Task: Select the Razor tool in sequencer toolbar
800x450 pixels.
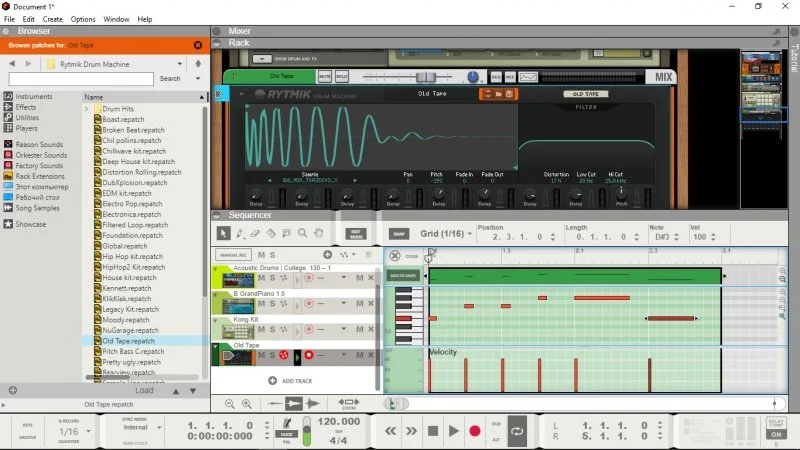Action: 271,233
